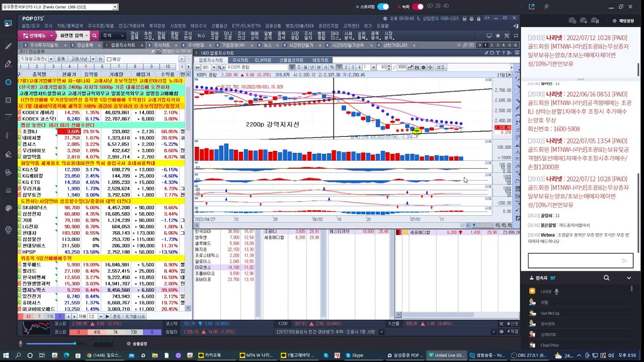Click the 국가별시세 button in ticker bar
This screenshot has width=644, height=362.
(135, 317)
